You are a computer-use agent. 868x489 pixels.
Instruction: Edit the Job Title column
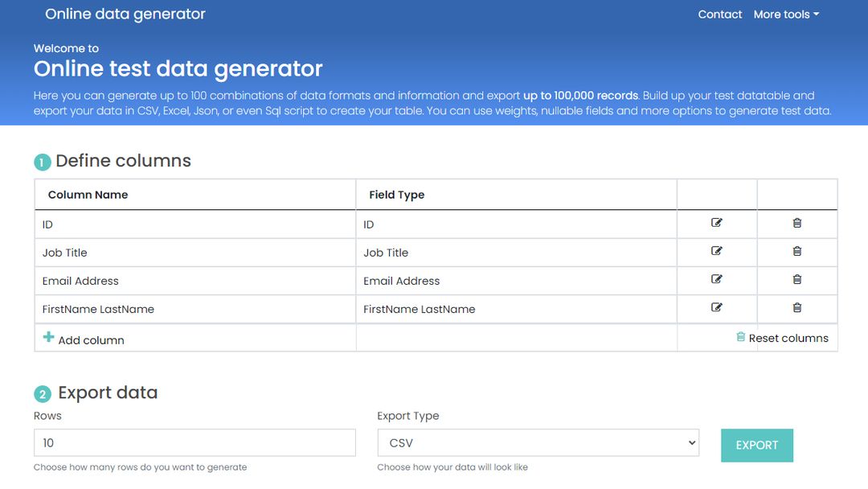pyautogui.click(x=716, y=252)
